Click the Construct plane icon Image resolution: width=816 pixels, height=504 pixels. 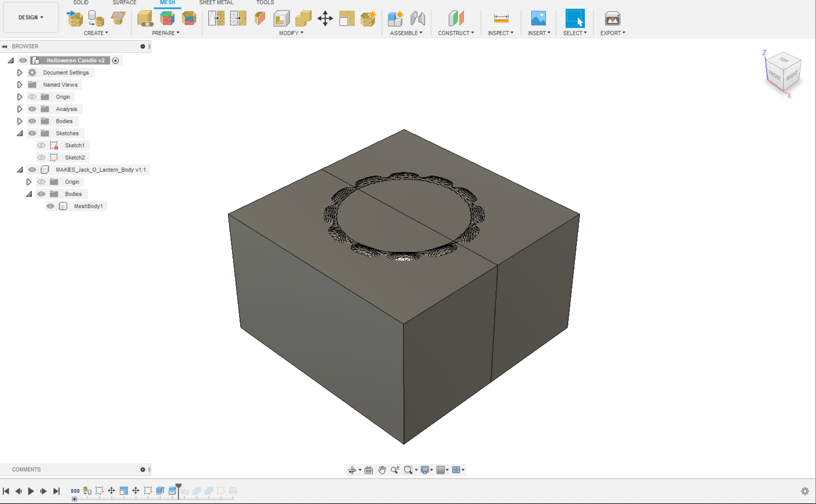click(456, 18)
